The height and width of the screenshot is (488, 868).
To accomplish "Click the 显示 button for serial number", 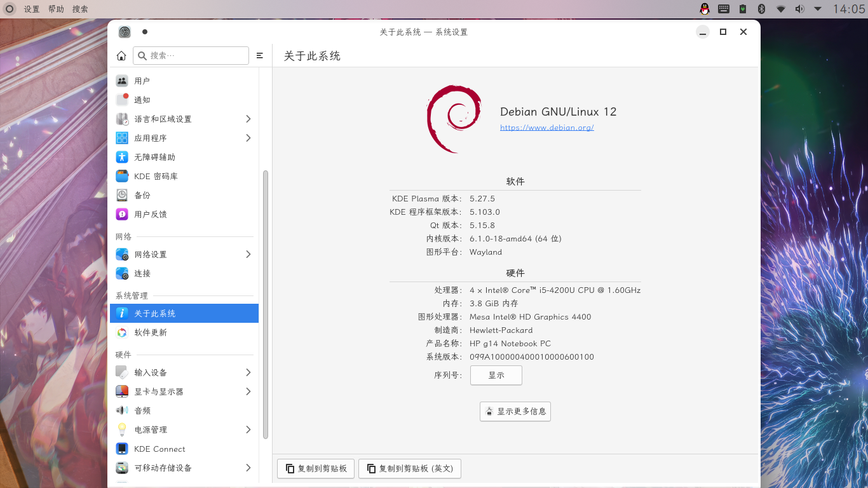I will click(x=496, y=376).
